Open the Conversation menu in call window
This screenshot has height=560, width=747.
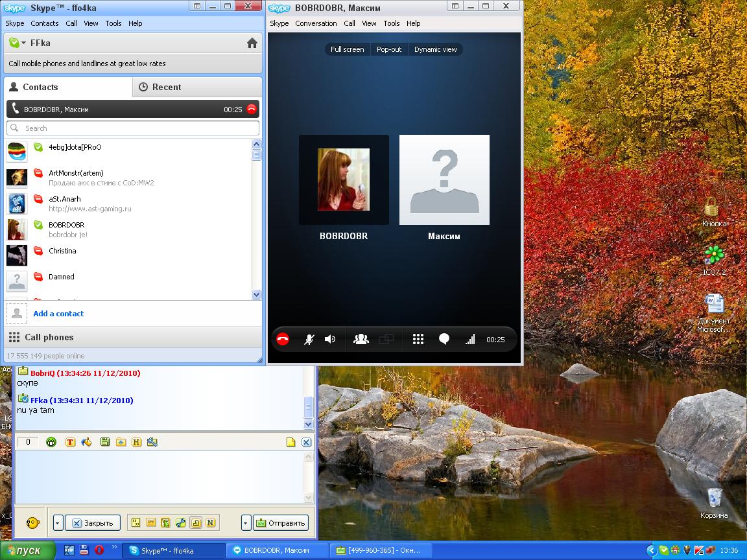[316, 23]
